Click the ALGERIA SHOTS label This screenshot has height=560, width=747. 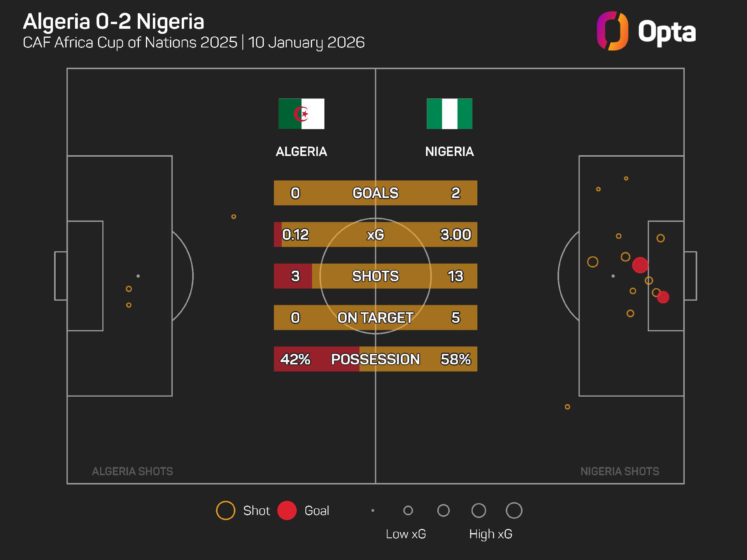pos(132,471)
